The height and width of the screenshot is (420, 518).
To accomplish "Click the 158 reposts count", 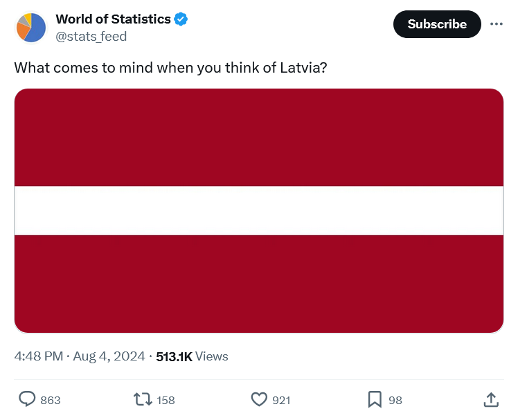I will pos(166,400).
